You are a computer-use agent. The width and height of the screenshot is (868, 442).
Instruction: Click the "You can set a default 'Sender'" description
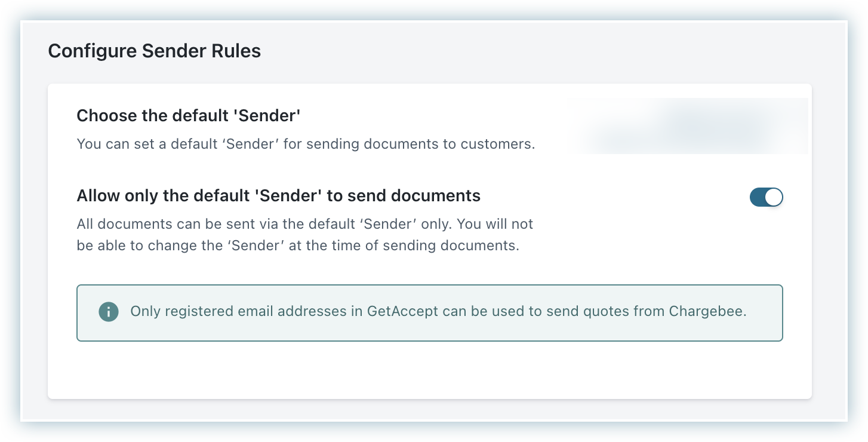pyautogui.click(x=305, y=144)
